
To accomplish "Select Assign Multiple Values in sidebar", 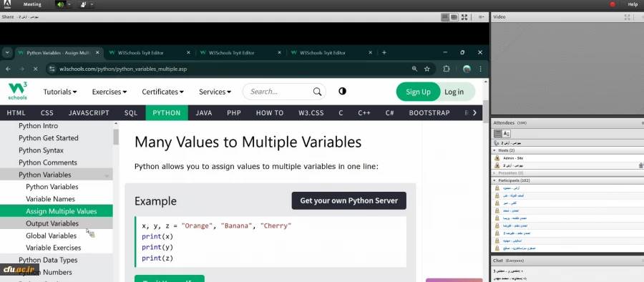I will 57,211.
